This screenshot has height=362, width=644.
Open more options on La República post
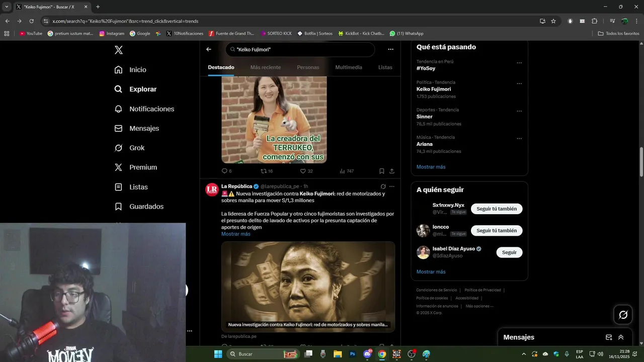pos(392,187)
